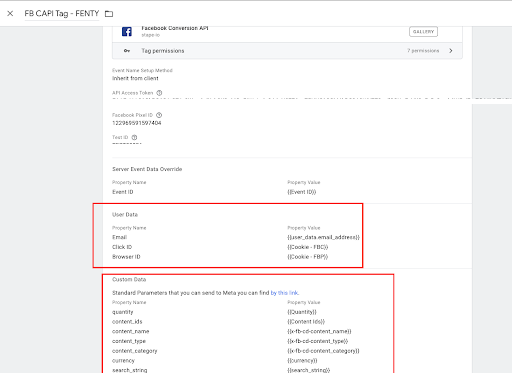
Task: Click the '7 permissions' text
Action: [x=423, y=51]
